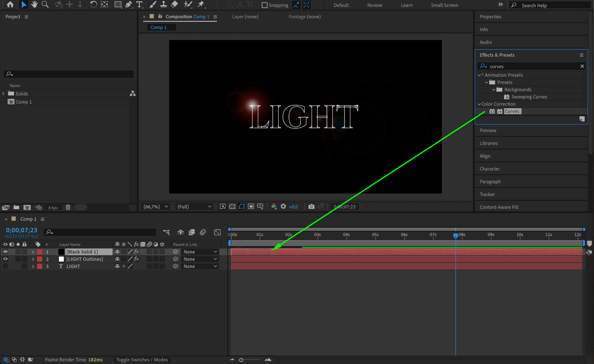Hide the Black Solid 1 layer
This screenshot has width=594, height=364.
point(5,252)
